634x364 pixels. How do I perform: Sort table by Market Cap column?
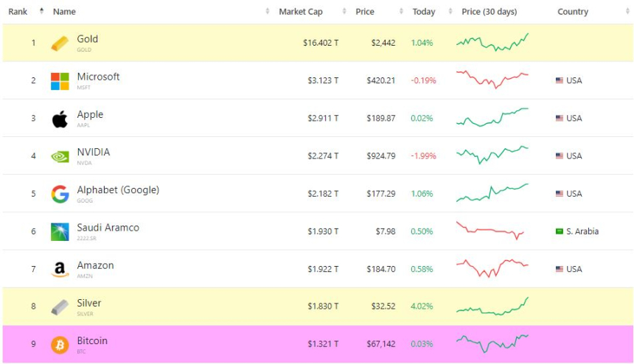pyautogui.click(x=301, y=12)
